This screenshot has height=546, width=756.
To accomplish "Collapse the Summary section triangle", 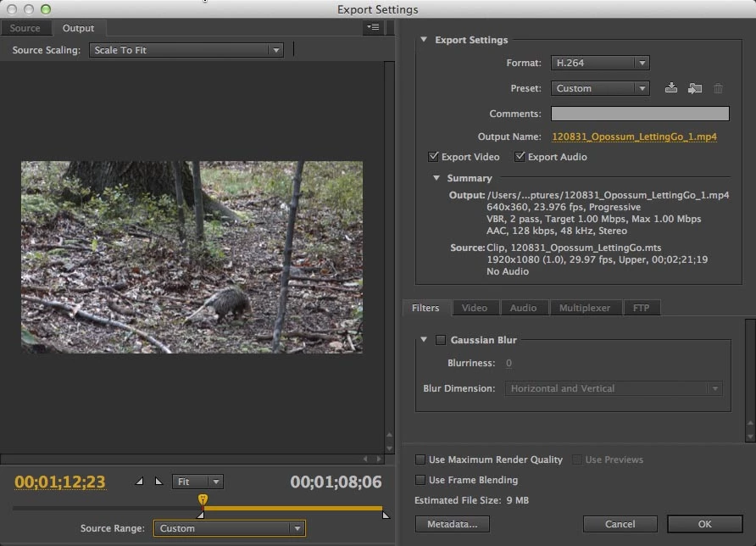I will tap(436, 178).
